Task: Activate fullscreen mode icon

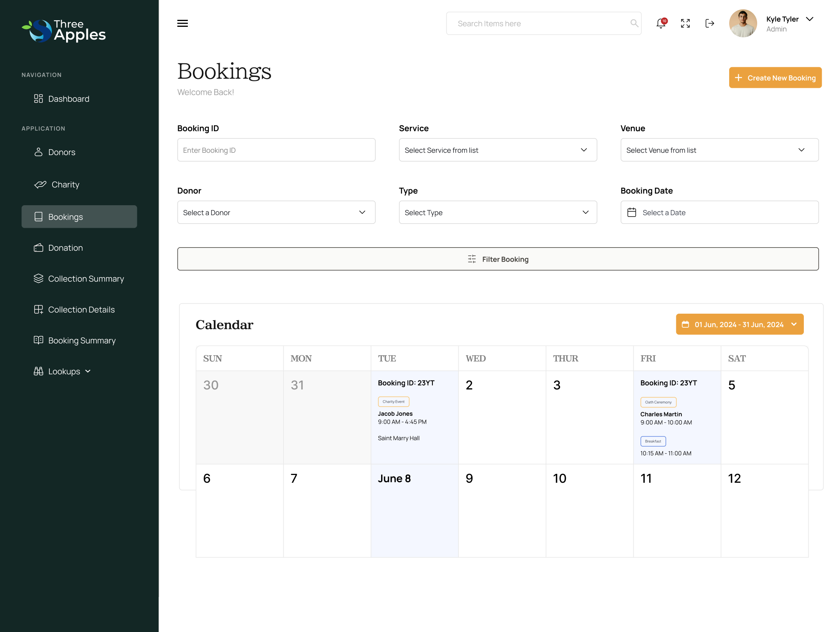Action: point(685,23)
